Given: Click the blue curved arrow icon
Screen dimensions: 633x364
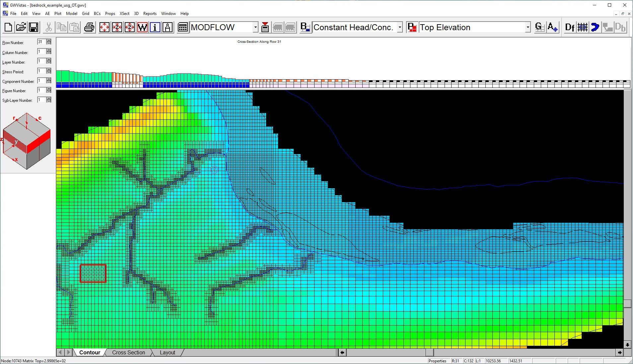Looking at the screenshot, I should (x=595, y=27).
